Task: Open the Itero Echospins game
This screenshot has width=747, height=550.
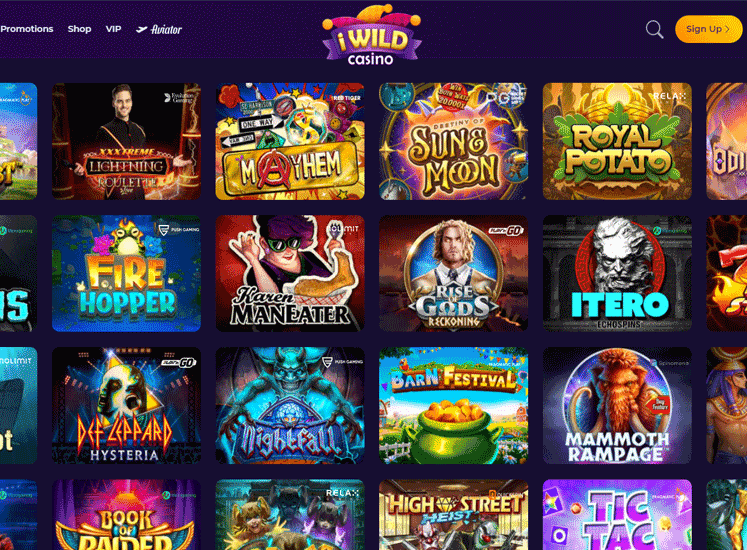Action: coord(617,273)
